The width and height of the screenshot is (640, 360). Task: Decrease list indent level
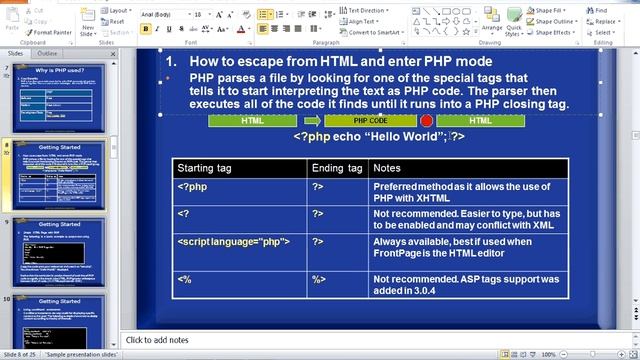pos(301,15)
